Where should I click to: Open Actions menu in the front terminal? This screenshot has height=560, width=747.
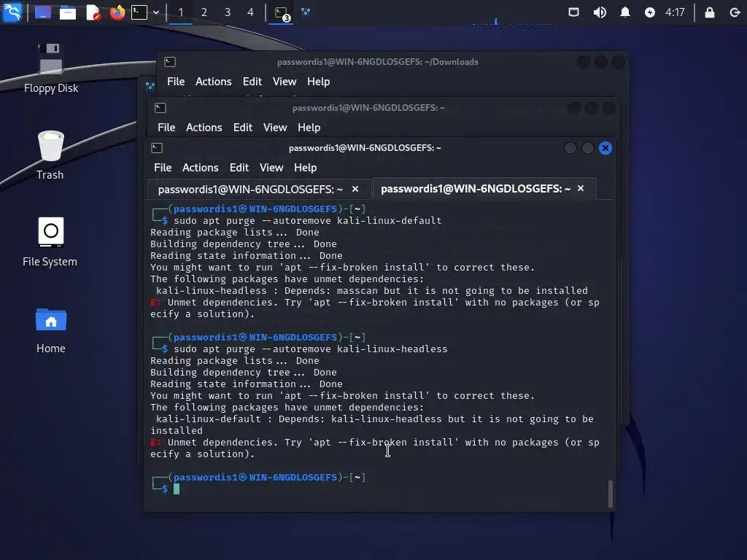[x=200, y=168]
